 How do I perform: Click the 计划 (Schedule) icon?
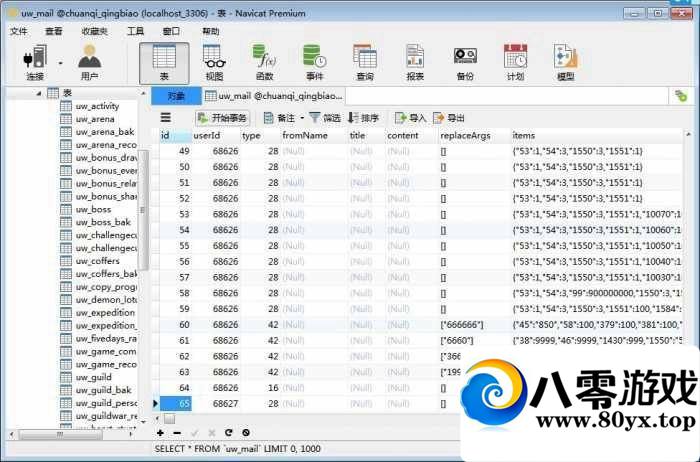coord(515,61)
